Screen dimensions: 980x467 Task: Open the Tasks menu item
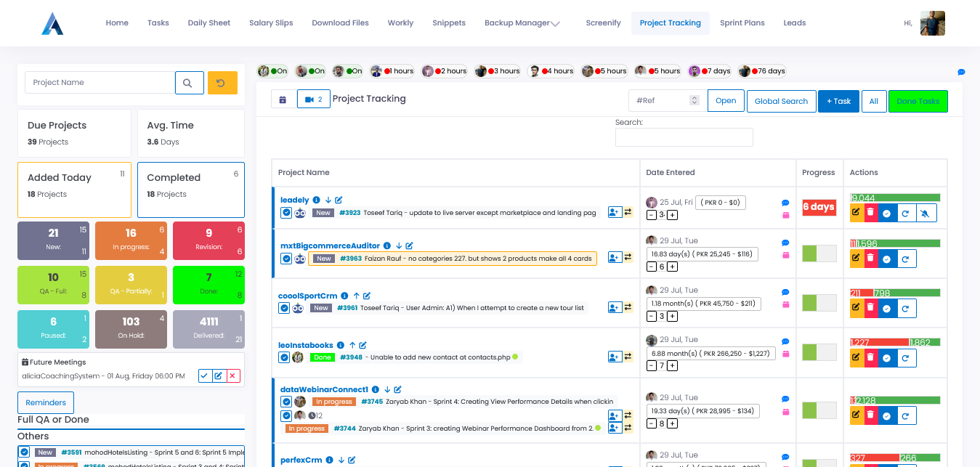pyautogui.click(x=158, y=23)
